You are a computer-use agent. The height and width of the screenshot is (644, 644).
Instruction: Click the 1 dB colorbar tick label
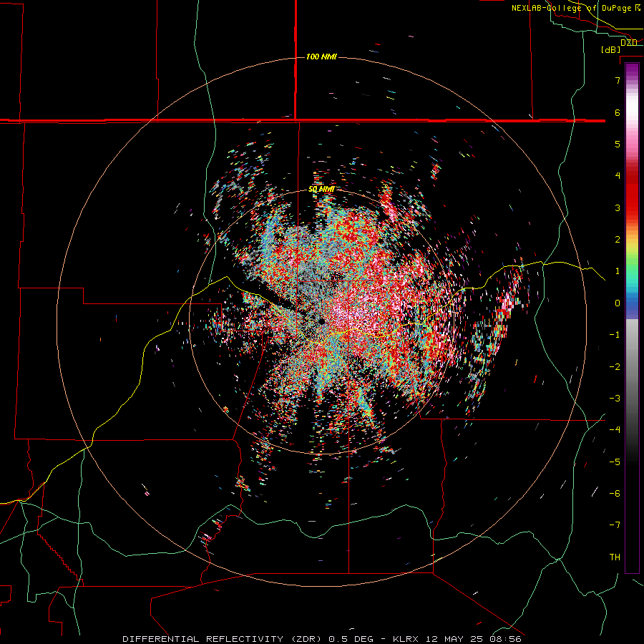coord(618,271)
